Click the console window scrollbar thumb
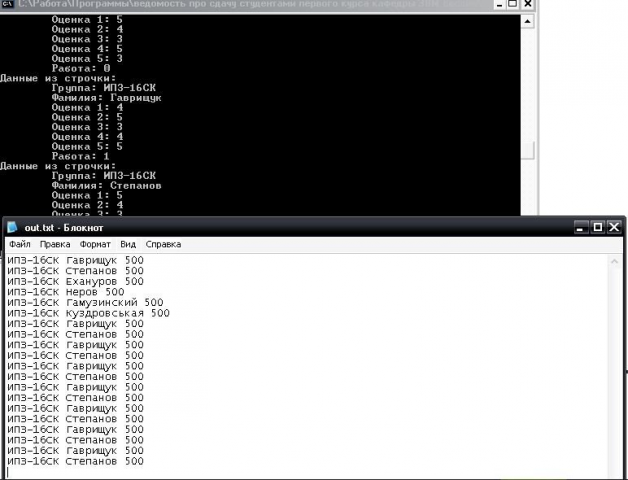 527,150
